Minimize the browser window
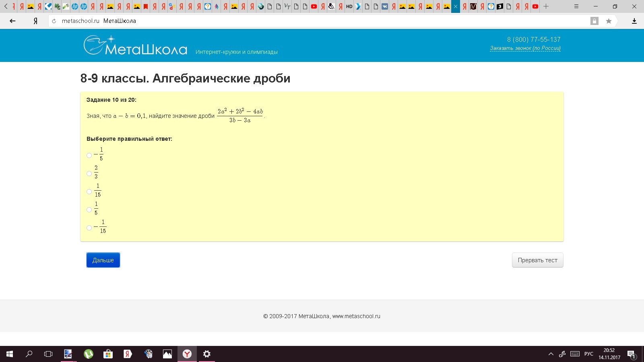 596,6
